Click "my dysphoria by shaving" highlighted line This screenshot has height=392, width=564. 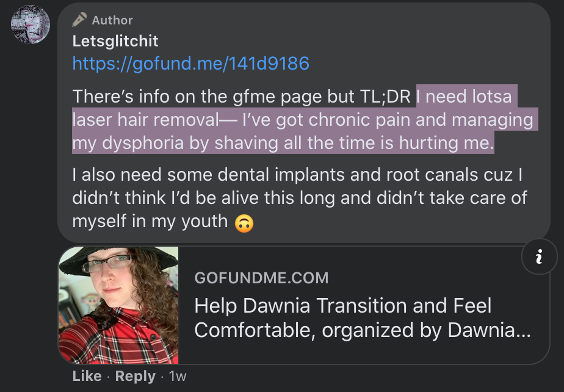click(175, 143)
